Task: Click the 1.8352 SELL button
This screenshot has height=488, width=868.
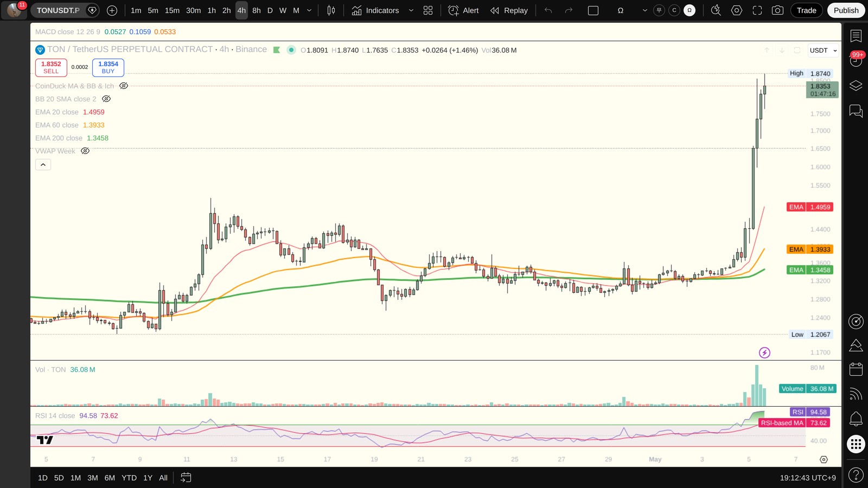Action: 51,67
